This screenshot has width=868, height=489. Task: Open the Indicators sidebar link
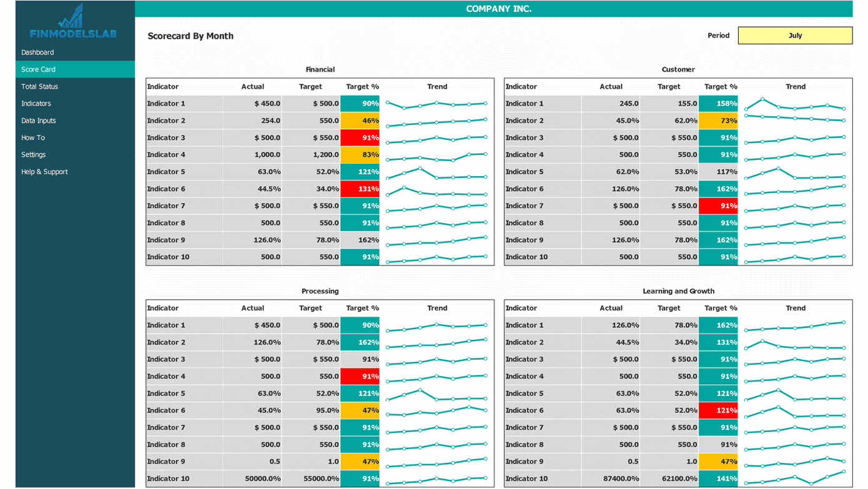(x=36, y=104)
